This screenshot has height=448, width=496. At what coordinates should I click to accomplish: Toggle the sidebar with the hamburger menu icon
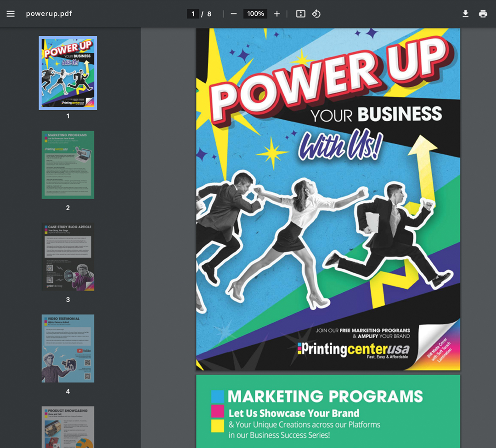pyautogui.click(x=11, y=14)
